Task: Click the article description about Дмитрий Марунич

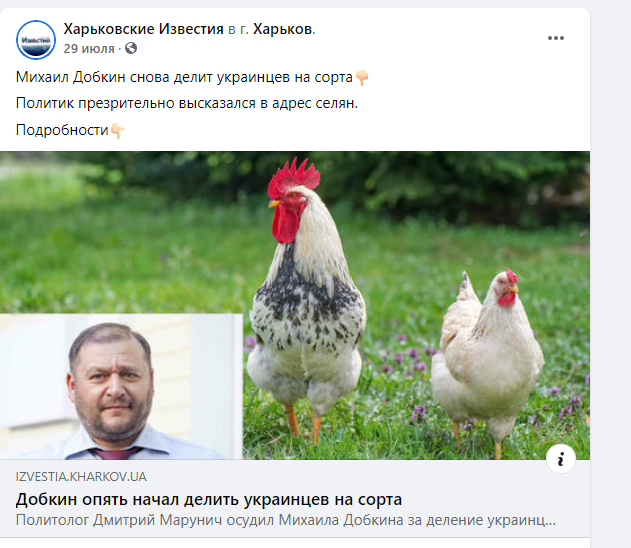Action: [x=286, y=520]
